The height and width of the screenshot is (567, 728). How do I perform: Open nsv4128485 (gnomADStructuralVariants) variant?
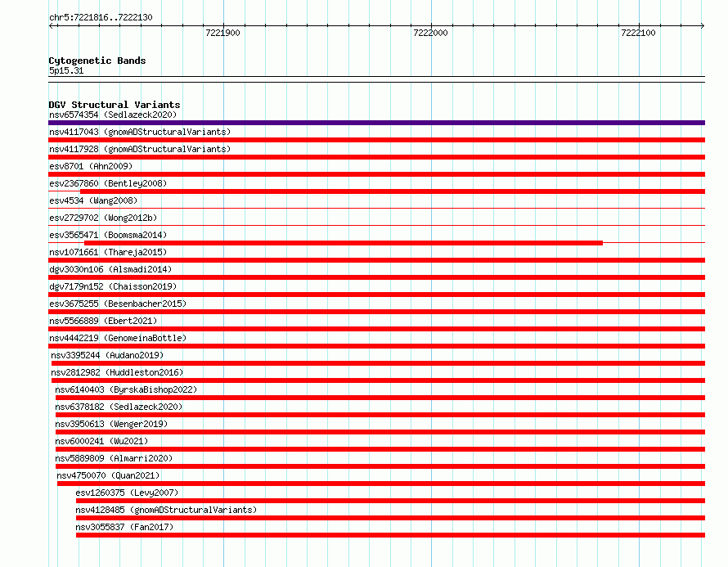(166, 510)
